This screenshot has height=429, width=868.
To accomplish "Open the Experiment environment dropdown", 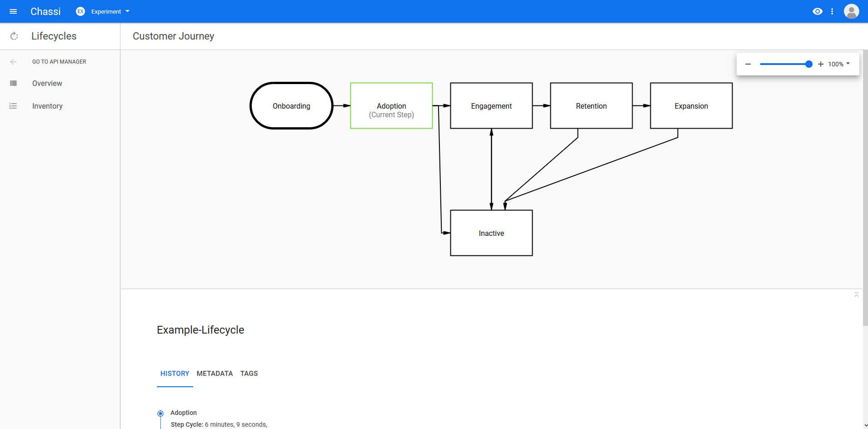I will [x=110, y=11].
